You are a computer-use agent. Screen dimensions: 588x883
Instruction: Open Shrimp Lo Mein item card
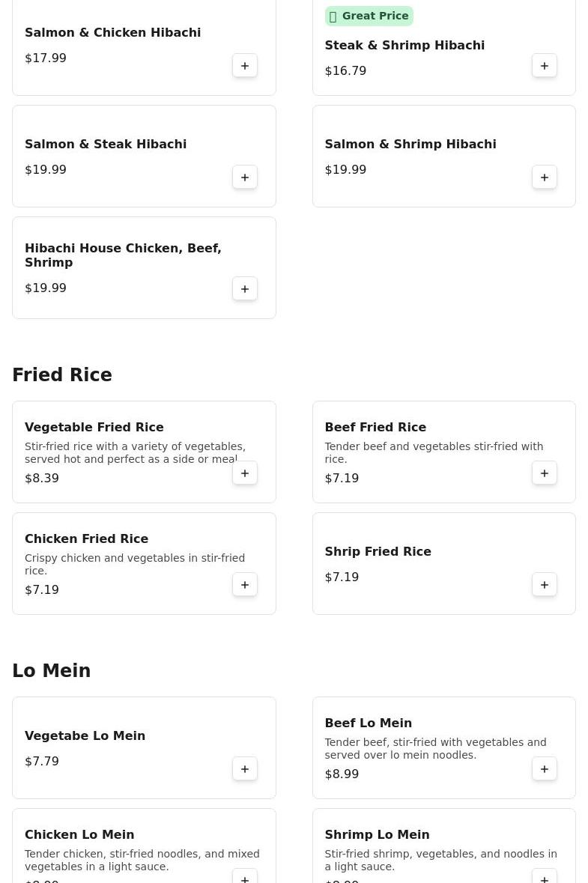click(377, 835)
